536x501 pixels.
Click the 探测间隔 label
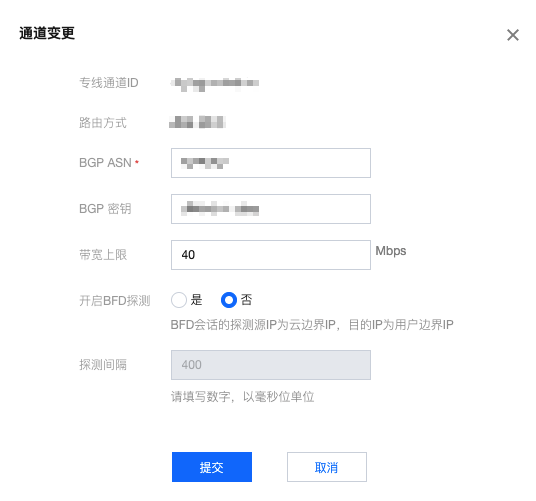(103, 365)
